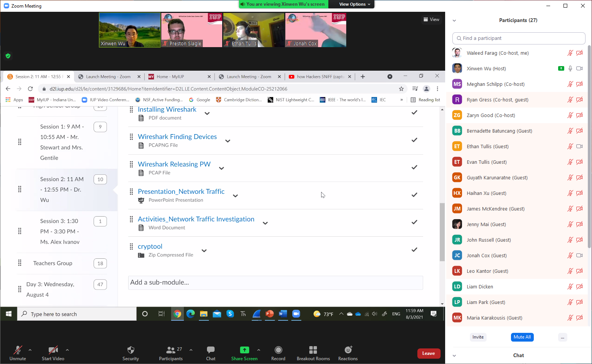Switch to the how Hackers SNiFF YouTube tab
The image size is (592, 364).
coord(320,76)
